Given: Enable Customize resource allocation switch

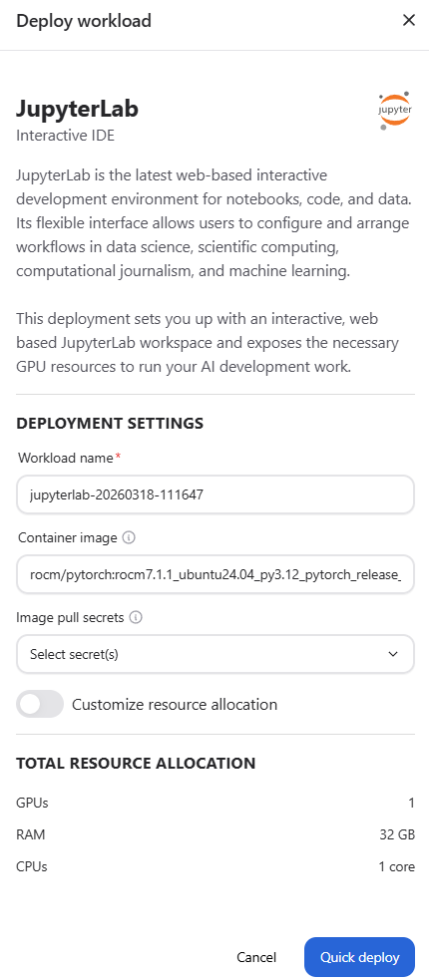Looking at the screenshot, I should click(40, 705).
